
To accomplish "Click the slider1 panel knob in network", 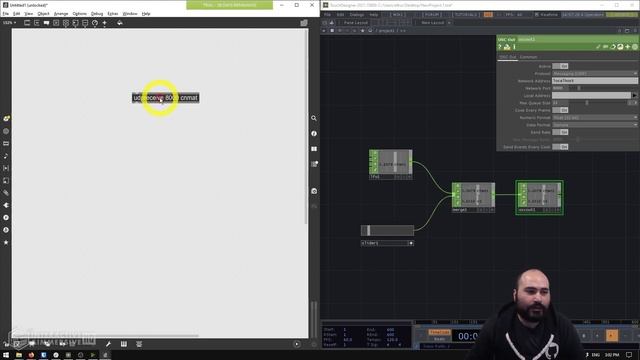I will coord(368,230).
